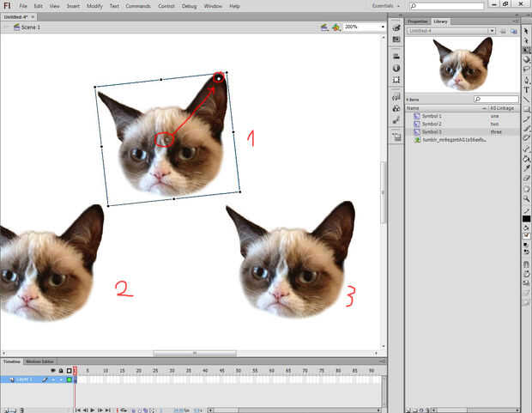Open the Library panel options menu
Image resolution: width=532 pixels, height=413 pixels.
click(x=516, y=21)
